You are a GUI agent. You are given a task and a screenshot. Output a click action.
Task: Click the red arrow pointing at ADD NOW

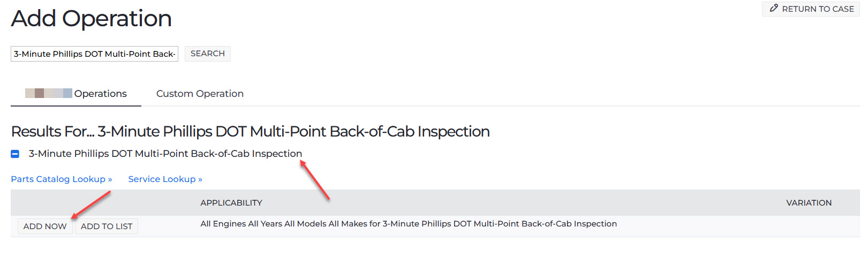pyautogui.click(x=91, y=205)
